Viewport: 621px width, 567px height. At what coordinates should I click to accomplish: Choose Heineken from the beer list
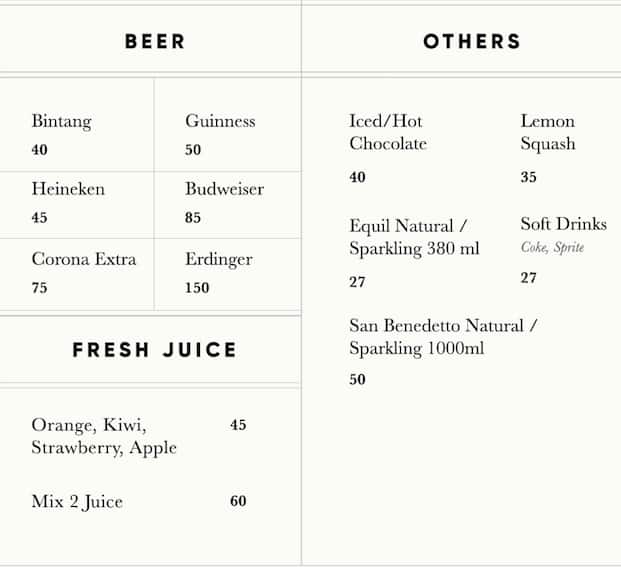[x=68, y=188]
